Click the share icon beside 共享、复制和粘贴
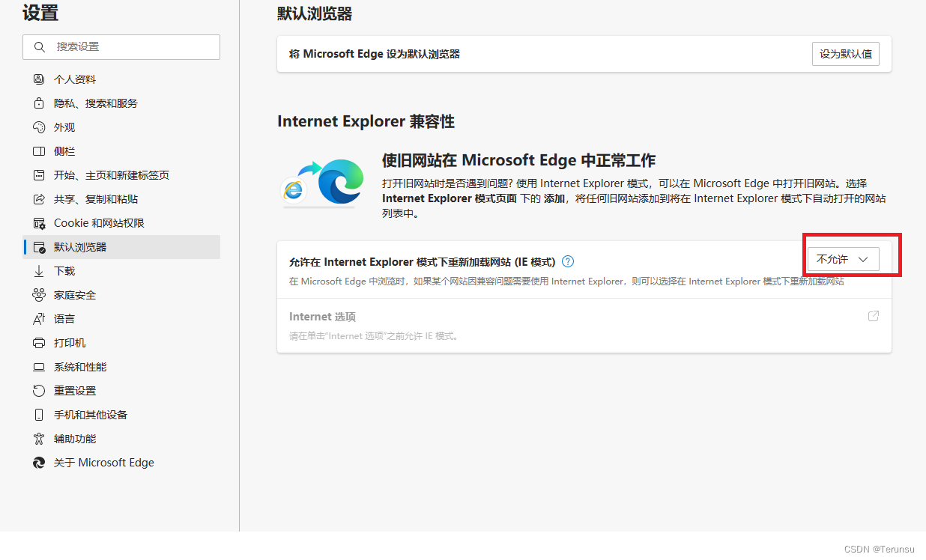This screenshot has width=926, height=560. pos(39,199)
